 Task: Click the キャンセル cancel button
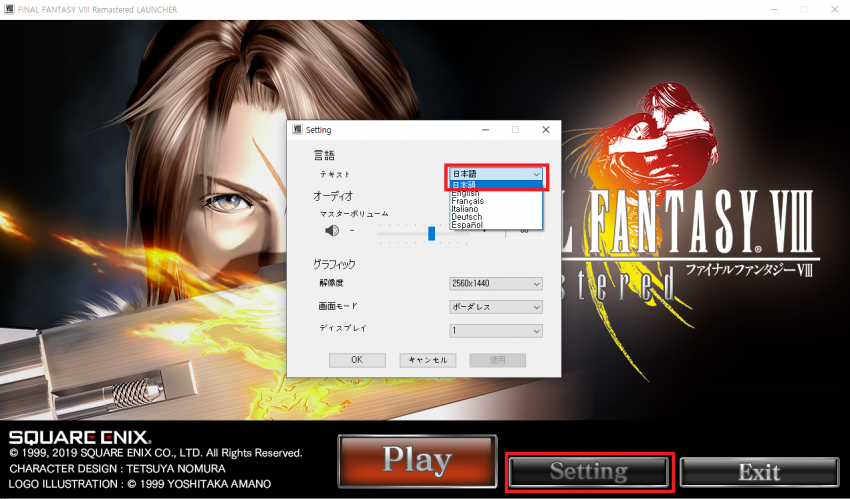(428, 360)
